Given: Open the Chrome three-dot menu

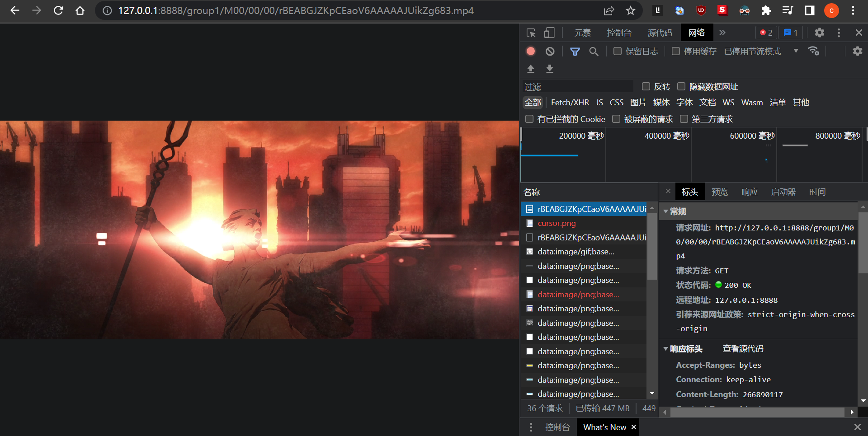Looking at the screenshot, I should pos(853,10).
